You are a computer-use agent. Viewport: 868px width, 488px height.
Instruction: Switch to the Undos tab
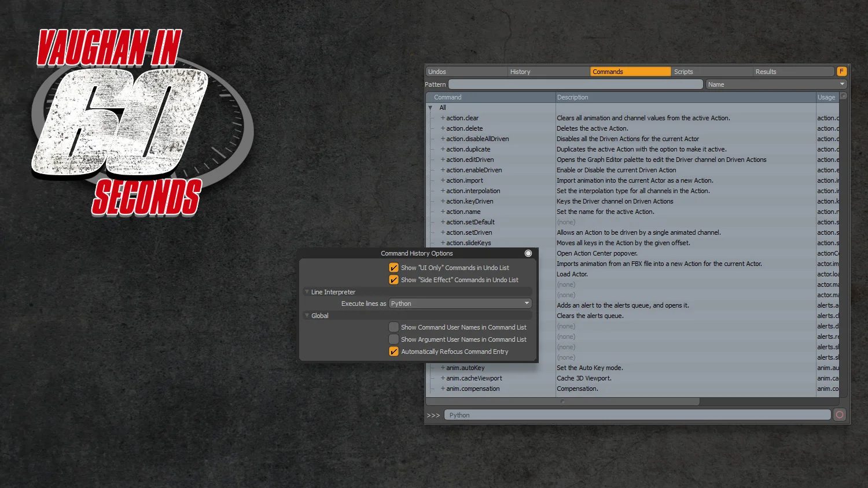pos(466,72)
